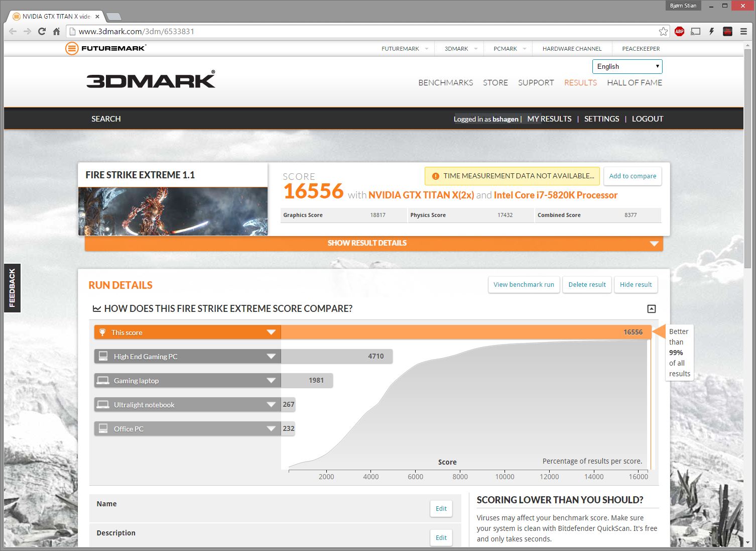Expand SHOW RESULT DETAILS bar
The image size is (756, 551).
[x=374, y=243]
